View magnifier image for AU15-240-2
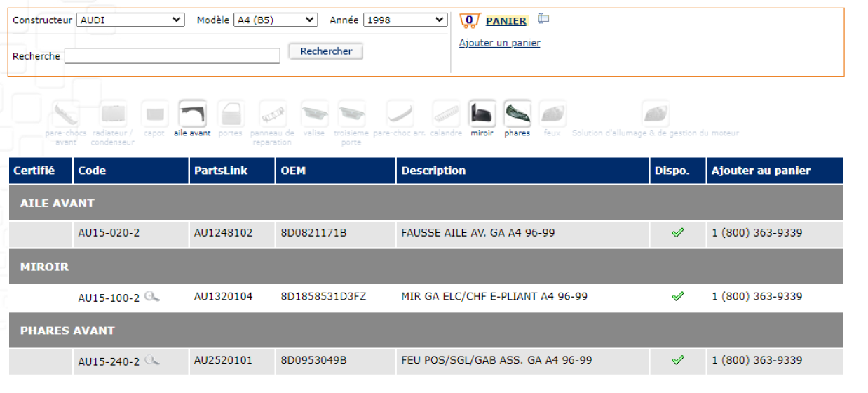868x393 pixels. pos(151,361)
